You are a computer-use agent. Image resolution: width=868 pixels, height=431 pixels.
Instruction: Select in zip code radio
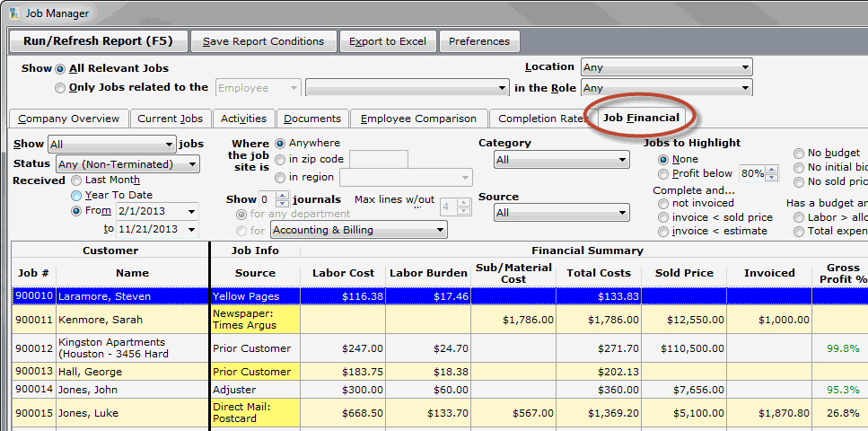pyautogui.click(x=280, y=160)
